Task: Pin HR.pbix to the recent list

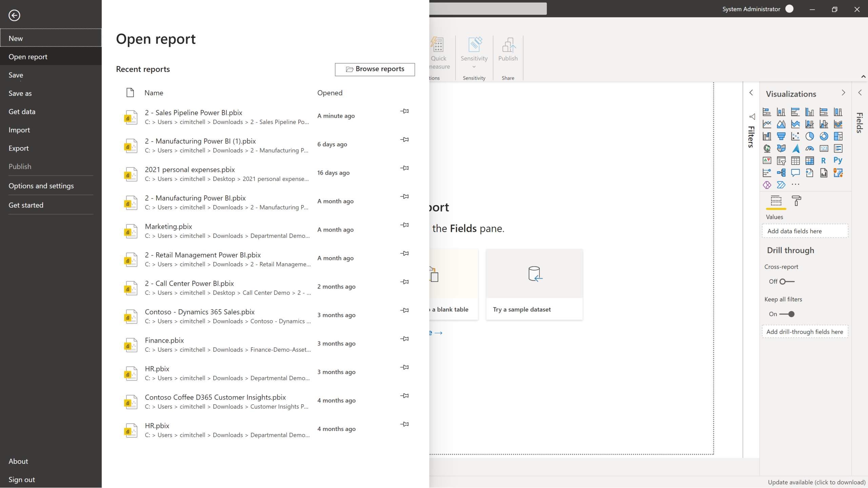Action: tap(405, 367)
